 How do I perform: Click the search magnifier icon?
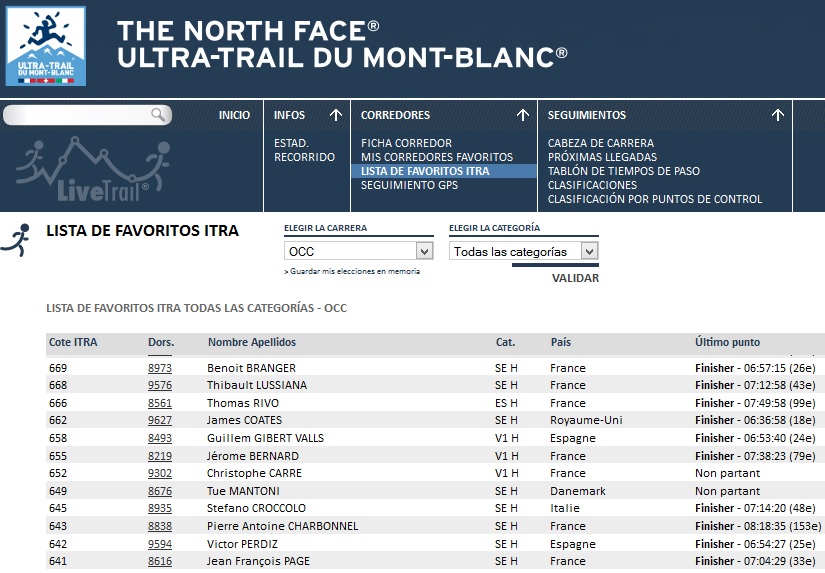(159, 115)
